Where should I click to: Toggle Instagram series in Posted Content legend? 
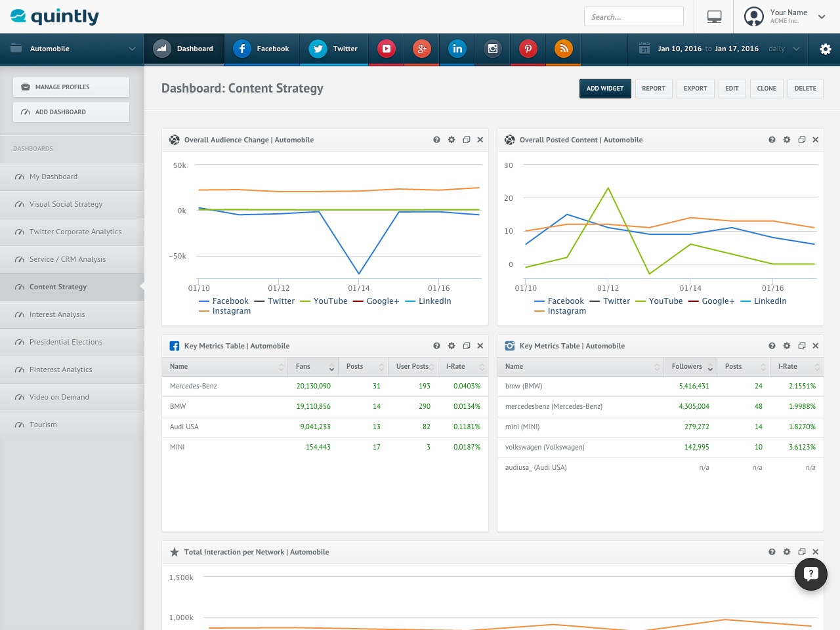[x=560, y=311]
